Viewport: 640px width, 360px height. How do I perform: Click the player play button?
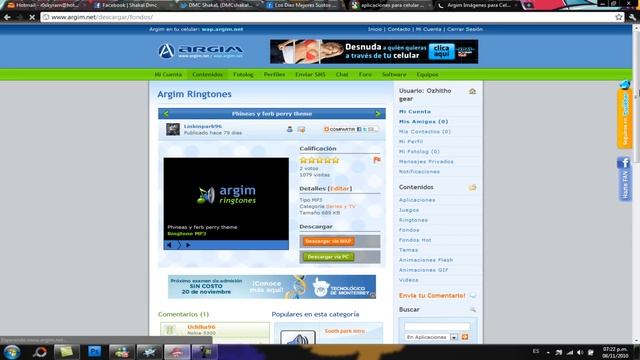coord(188,245)
